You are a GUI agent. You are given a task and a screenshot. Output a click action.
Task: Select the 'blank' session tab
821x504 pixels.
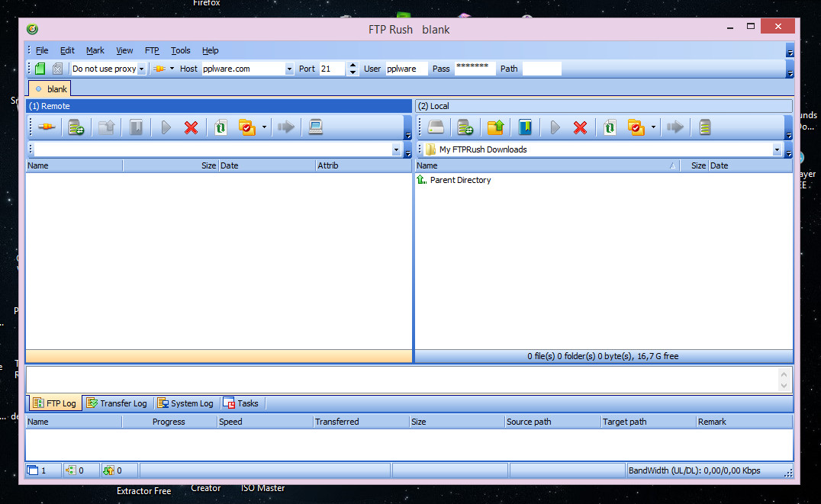[x=50, y=88]
